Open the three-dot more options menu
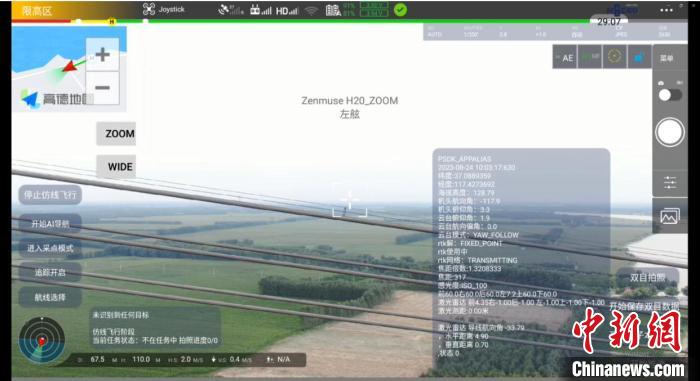Screen dimensions: 700x381 666,10
